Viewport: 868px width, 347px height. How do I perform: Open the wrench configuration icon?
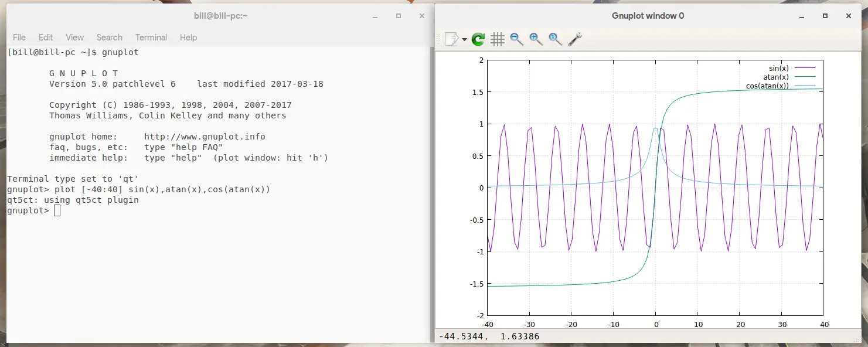(x=574, y=39)
